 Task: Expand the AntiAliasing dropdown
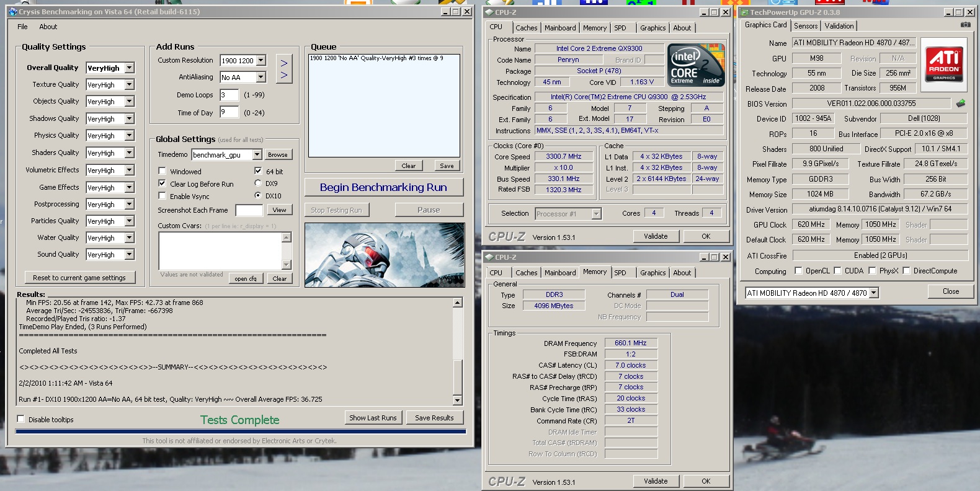tap(261, 77)
